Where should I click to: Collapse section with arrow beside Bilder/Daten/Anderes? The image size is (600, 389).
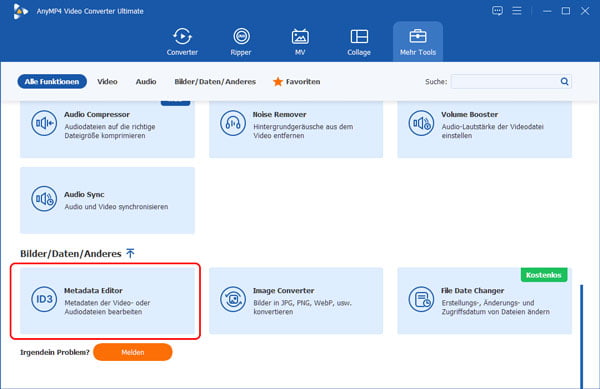[130, 253]
